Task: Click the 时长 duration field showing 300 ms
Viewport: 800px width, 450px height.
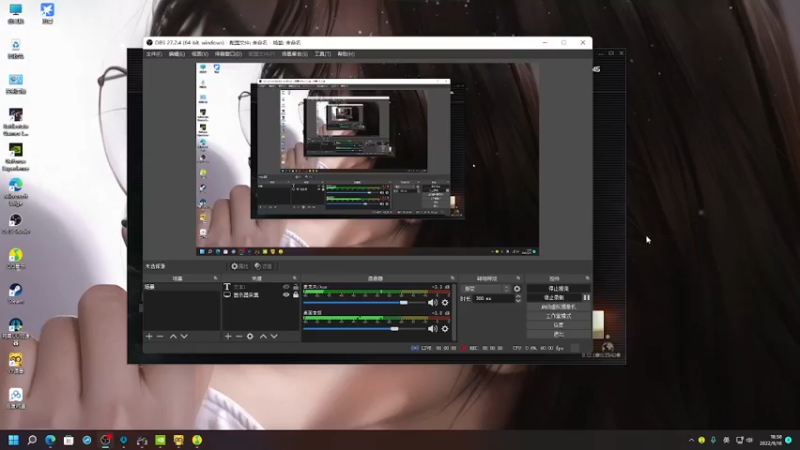Action: click(493, 298)
